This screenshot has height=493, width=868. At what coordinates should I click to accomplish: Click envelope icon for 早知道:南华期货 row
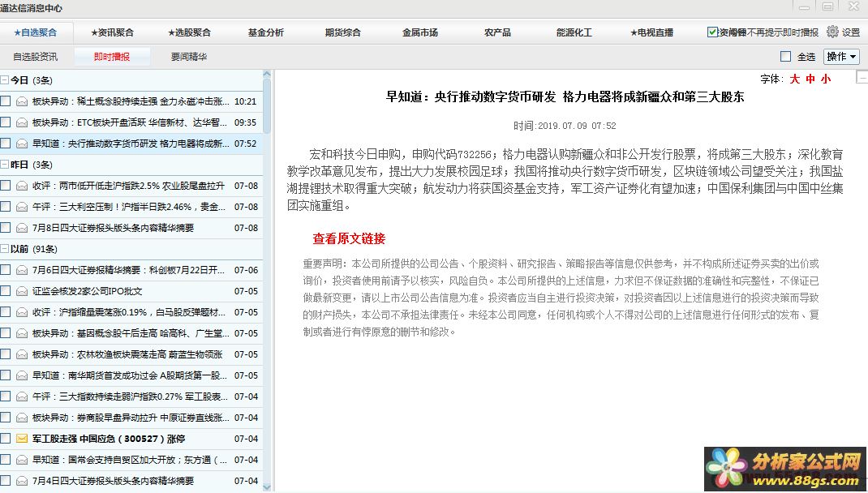coord(22,375)
